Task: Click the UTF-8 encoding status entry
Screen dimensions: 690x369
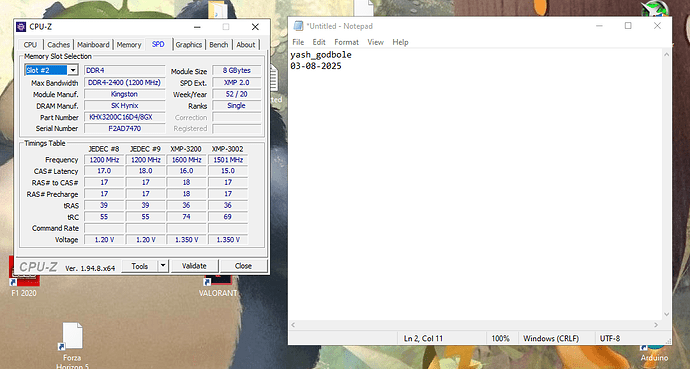Action: click(610, 338)
